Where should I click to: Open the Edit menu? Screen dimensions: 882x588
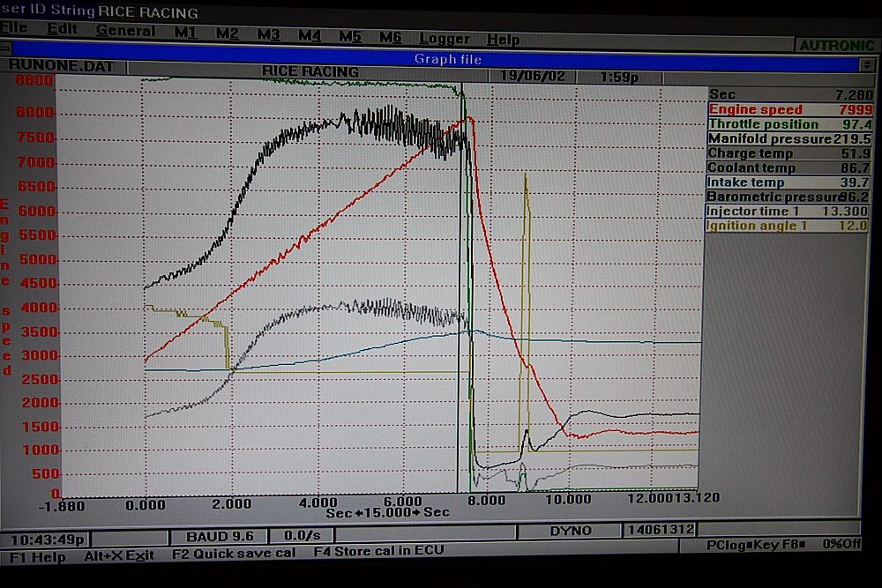(63, 29)
